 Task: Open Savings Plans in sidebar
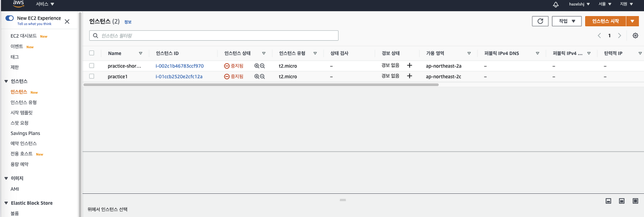pyautogui.click(x=25, y=133)
